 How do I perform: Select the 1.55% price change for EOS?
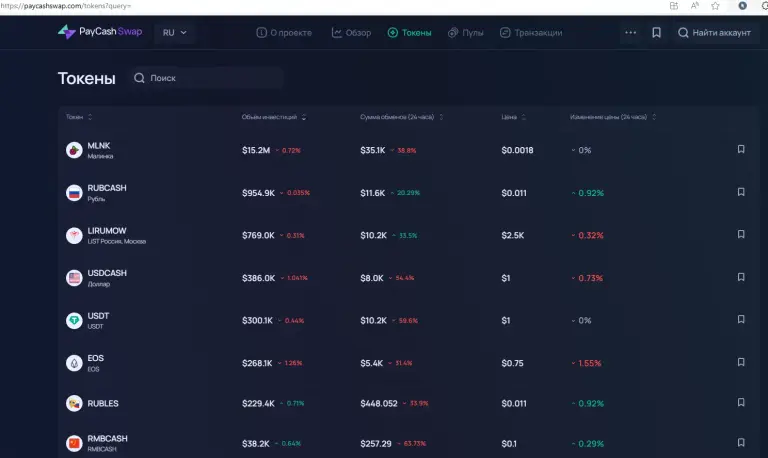(x=590, y=363)
